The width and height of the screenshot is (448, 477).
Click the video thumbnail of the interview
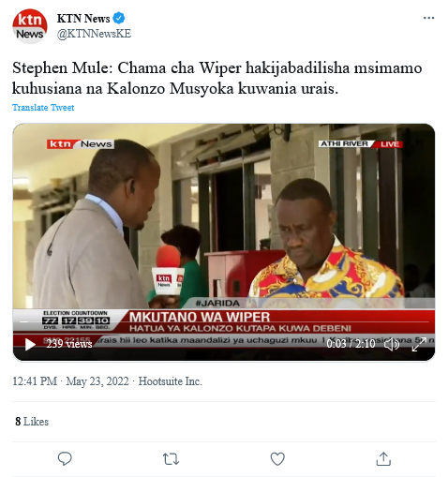click(x=224, y=242)
